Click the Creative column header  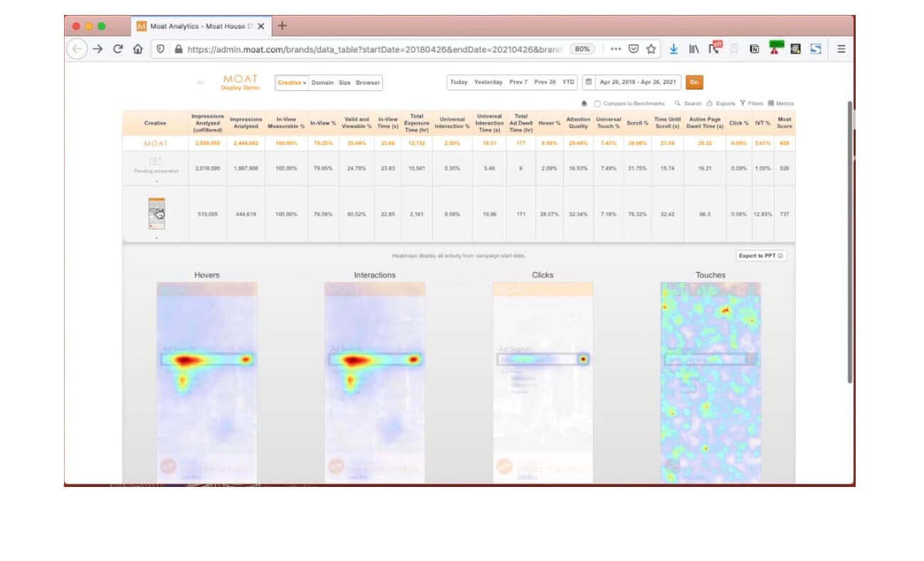point(155,123)
